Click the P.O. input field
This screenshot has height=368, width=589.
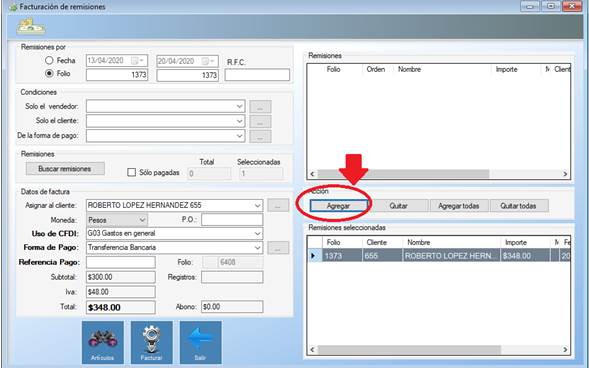[x=232, y=220]
